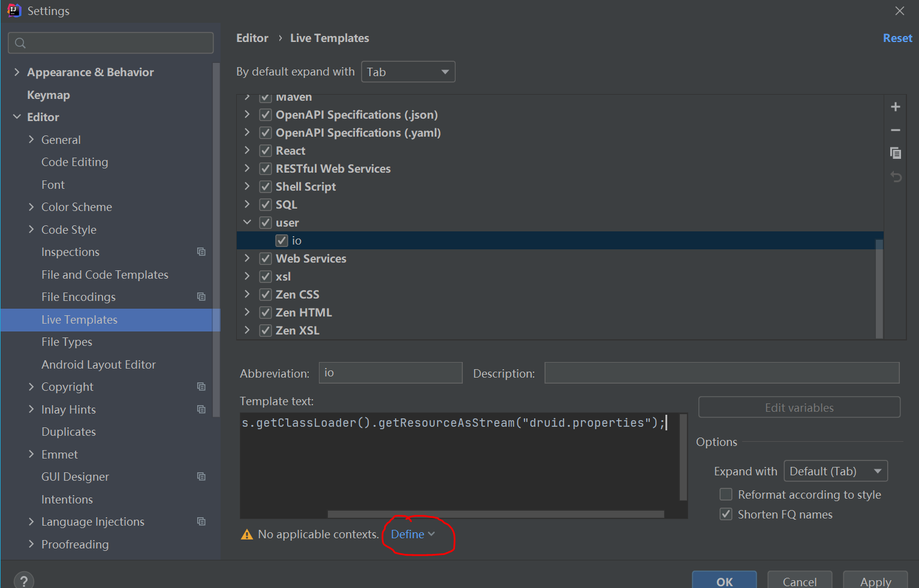Click the IntelliJ IDEA logo in title bar
Image resolution: width=919 pixels, height=588 pixels.
tap(14, 10)
